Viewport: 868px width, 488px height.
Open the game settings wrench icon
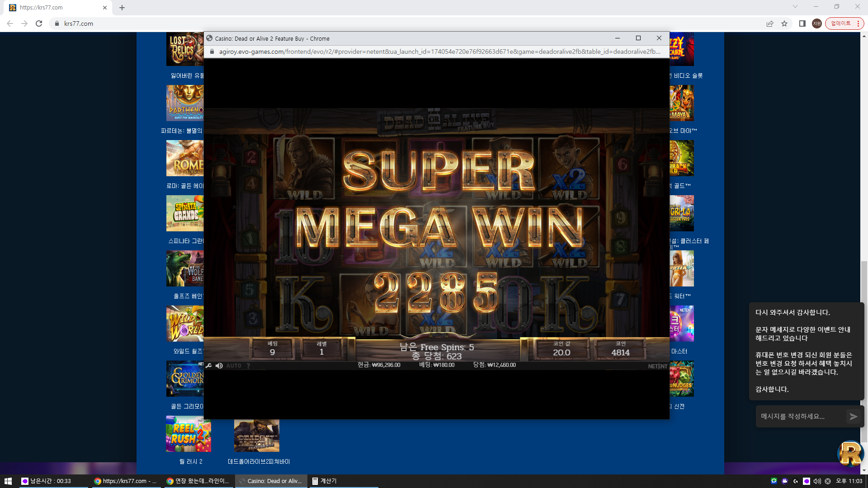pyautogui.click(x=208, y=366)
